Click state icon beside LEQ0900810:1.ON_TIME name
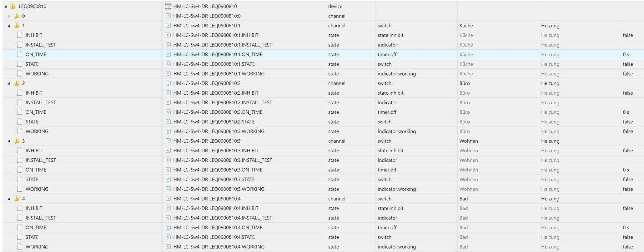Screen dimensions: 644x252 coord(168,54)
